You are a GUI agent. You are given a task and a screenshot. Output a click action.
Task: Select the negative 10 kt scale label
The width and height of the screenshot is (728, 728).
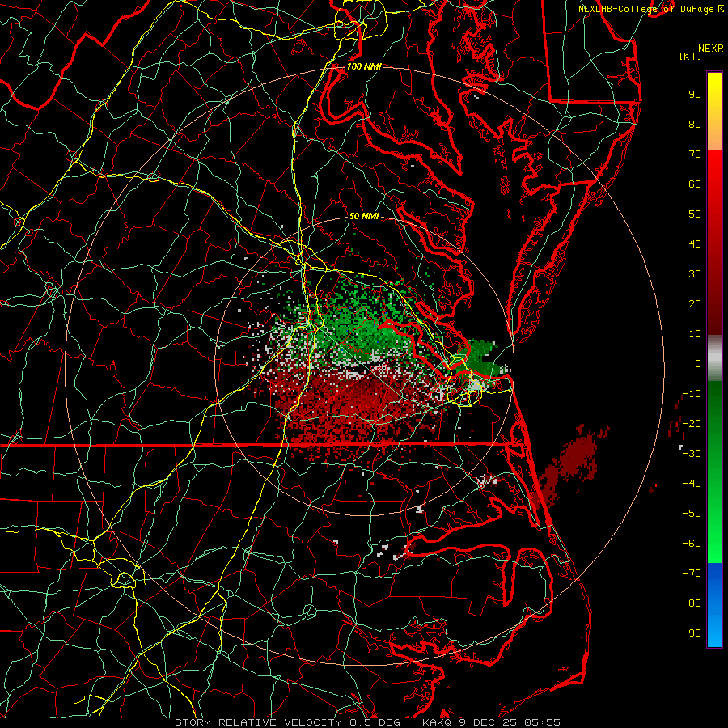(x=692, y=394)
